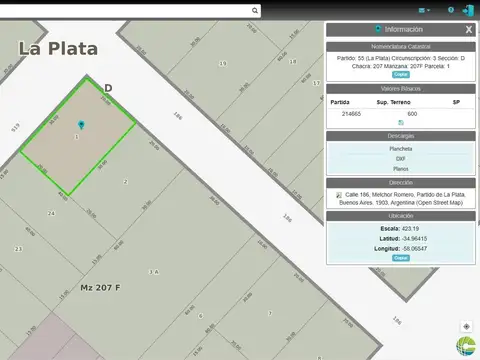The height and width of the screenshot is (360, 480).
Task: Select parcel 19 on the map
Action: [x=223, y=63]
